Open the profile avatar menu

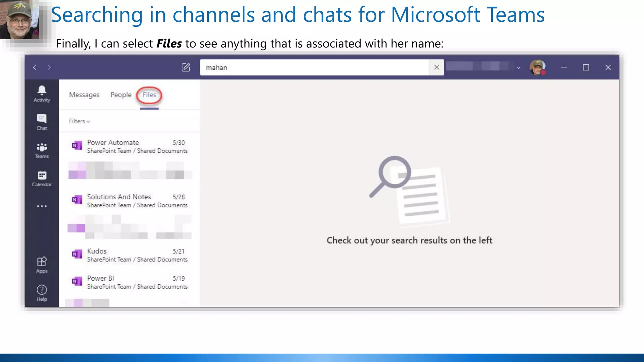point(537,67)
